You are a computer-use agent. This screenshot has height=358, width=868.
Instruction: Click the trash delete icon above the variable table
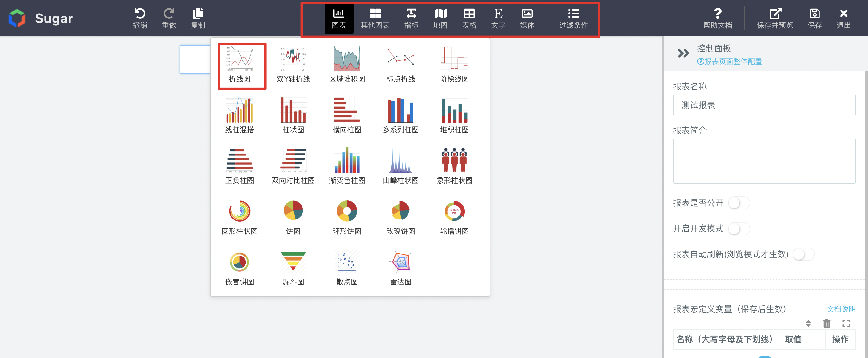[x=827, y=324]
